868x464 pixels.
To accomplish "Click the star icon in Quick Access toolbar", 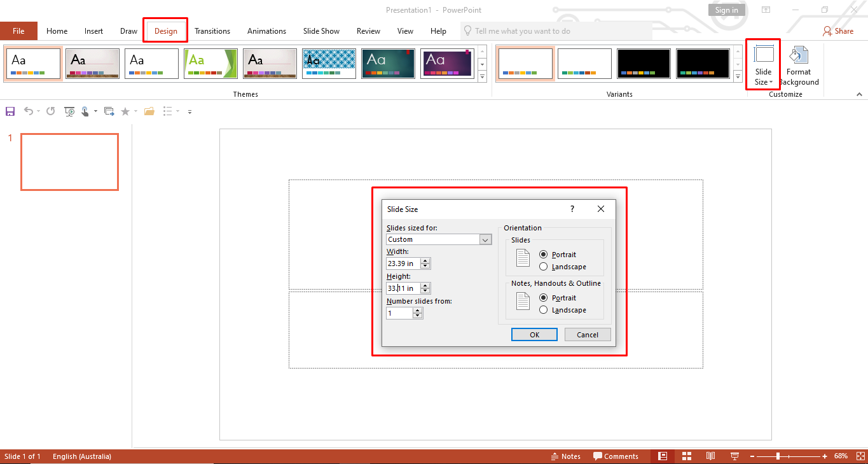I will coord(125,111).
